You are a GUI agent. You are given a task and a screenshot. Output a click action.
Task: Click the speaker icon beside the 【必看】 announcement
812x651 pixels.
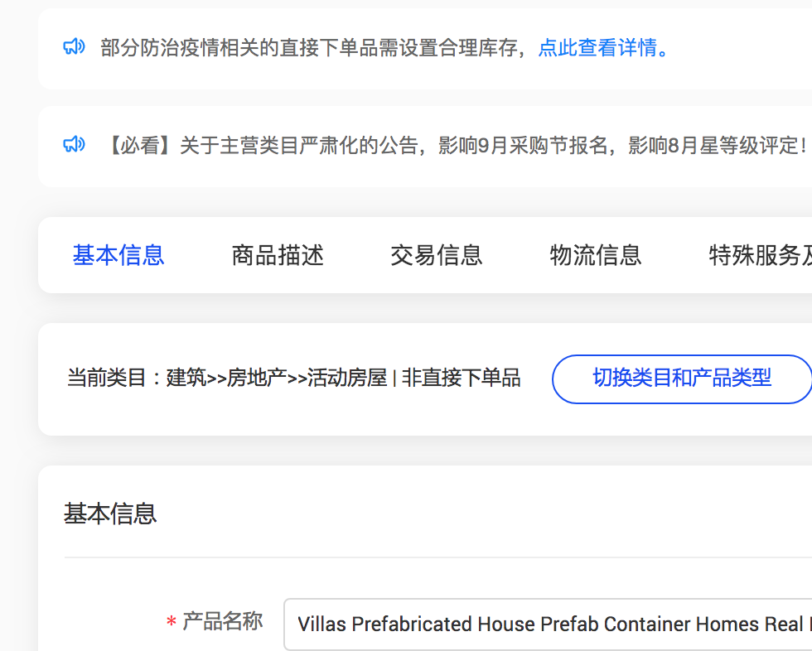click(74, 144)
